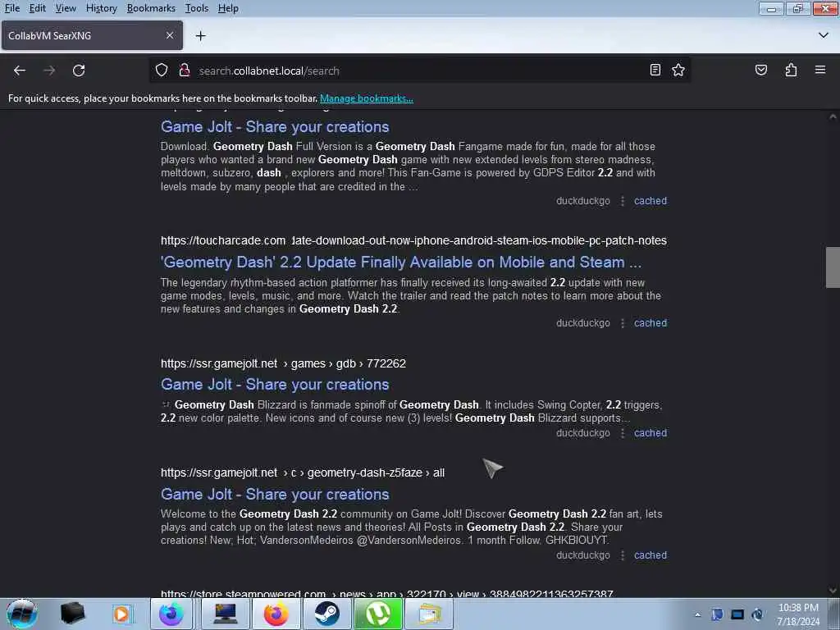Open Game Jolt result for geometry-dash-z5faze community
Image resolution: width=840 pixels, height=630 pixels.
275,495
